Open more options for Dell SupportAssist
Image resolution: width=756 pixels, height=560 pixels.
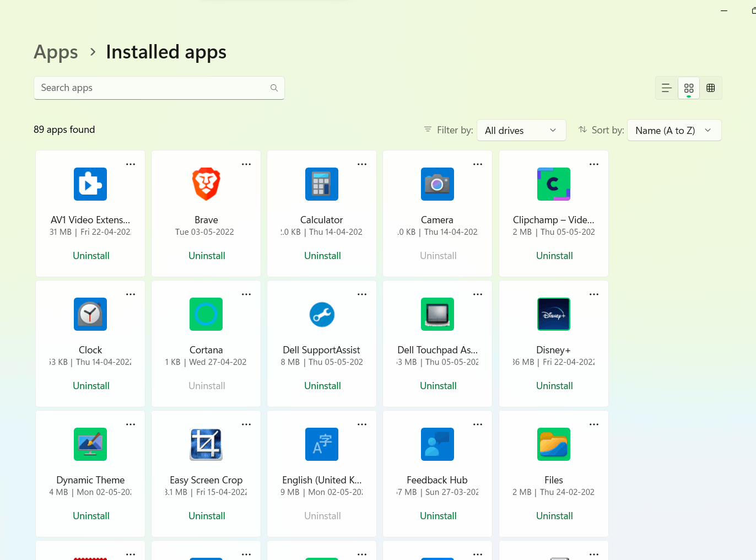point(362,294)
